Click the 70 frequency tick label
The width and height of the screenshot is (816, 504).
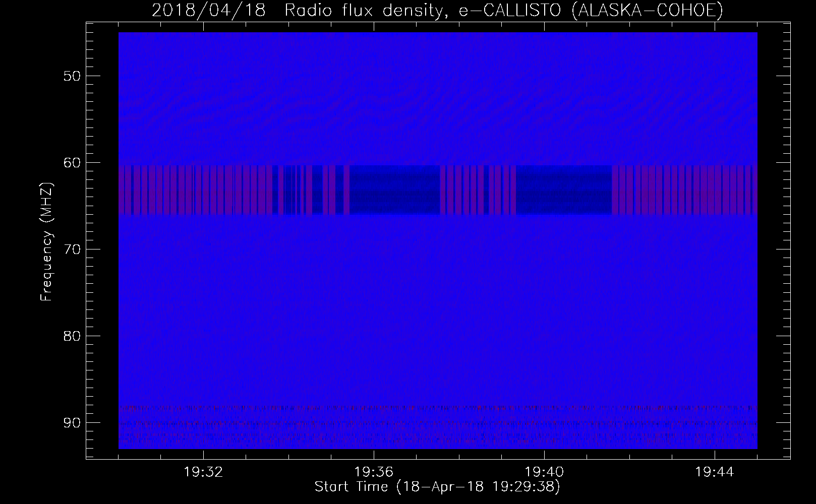[72, 249]
